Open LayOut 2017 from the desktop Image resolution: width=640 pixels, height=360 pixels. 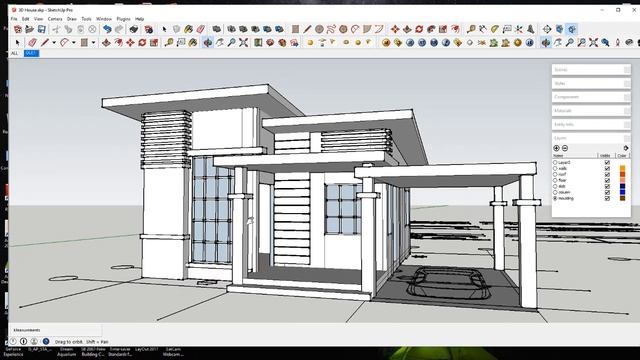147,349
